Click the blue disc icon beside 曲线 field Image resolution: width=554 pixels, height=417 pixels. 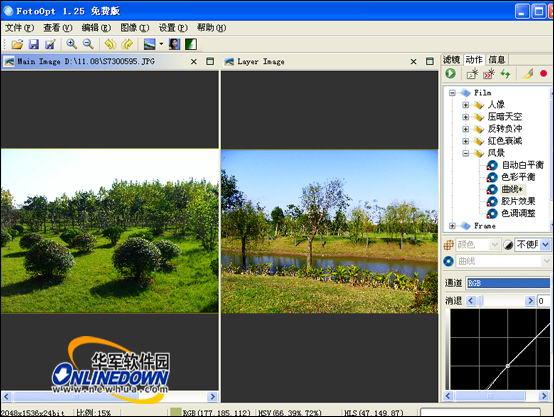449,262
